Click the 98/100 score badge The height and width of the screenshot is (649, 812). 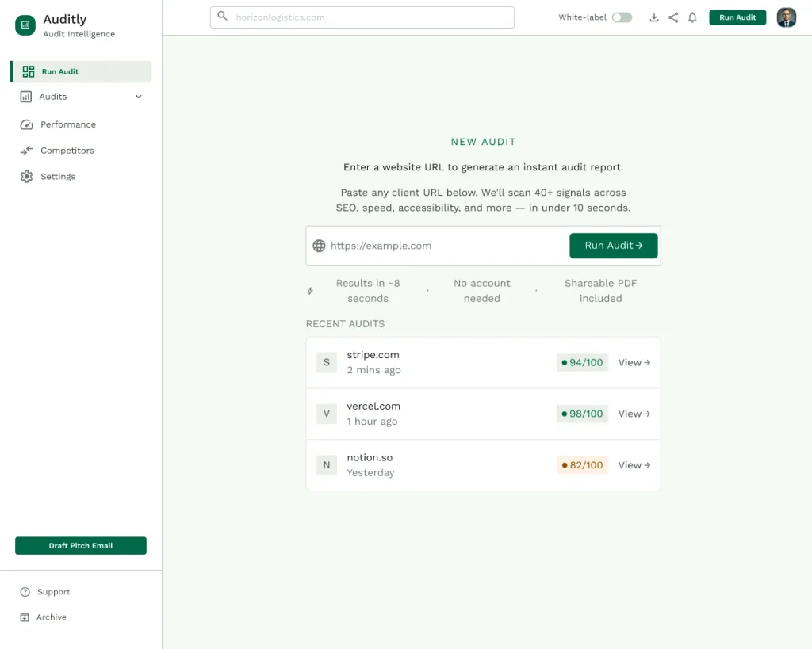pyautogui.click(x=582, y=414)
